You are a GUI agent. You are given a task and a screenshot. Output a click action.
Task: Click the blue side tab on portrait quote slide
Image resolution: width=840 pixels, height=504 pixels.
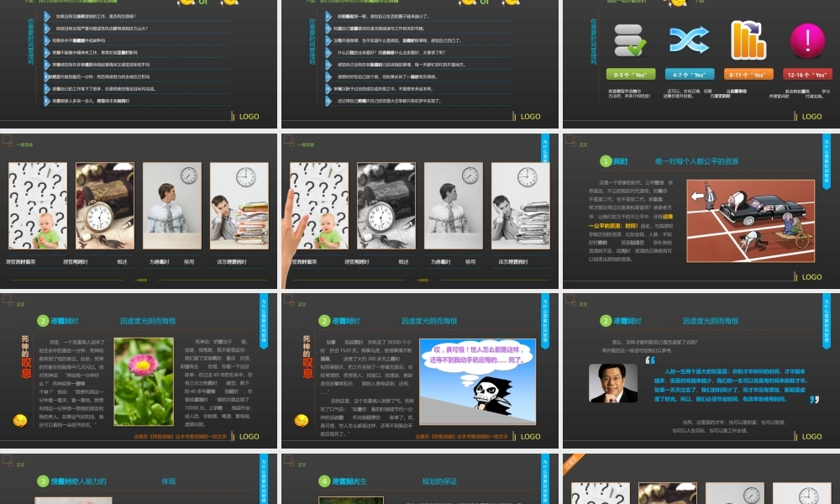pyautogui.click(x=827, y=321)
